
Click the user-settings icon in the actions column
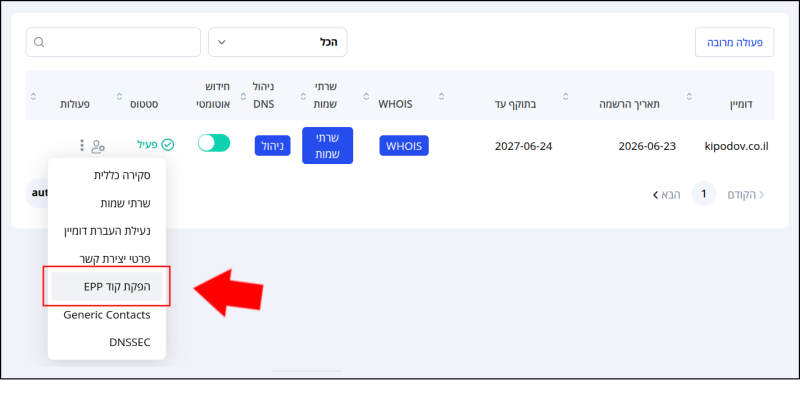(x=98, y=146)
